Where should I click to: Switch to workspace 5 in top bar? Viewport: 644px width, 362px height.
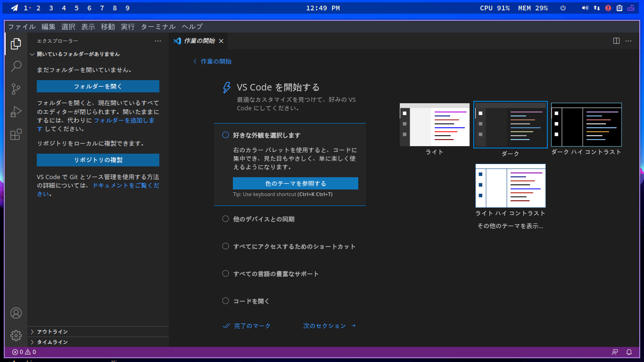[76, 8]
